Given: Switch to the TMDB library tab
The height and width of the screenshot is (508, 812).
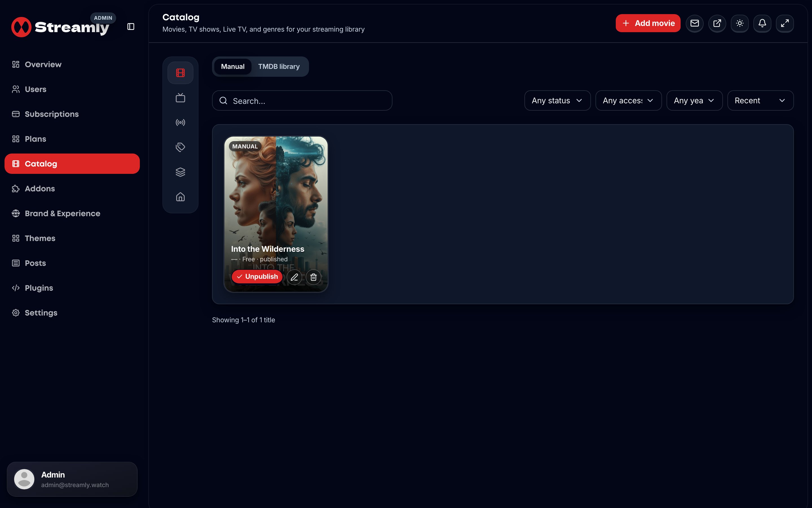Looking at the screenshot, I should pos(279,67).
